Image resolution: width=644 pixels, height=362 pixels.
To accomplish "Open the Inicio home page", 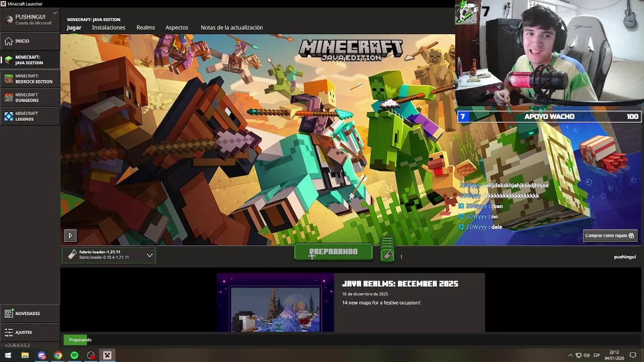I will coord(30,41).
